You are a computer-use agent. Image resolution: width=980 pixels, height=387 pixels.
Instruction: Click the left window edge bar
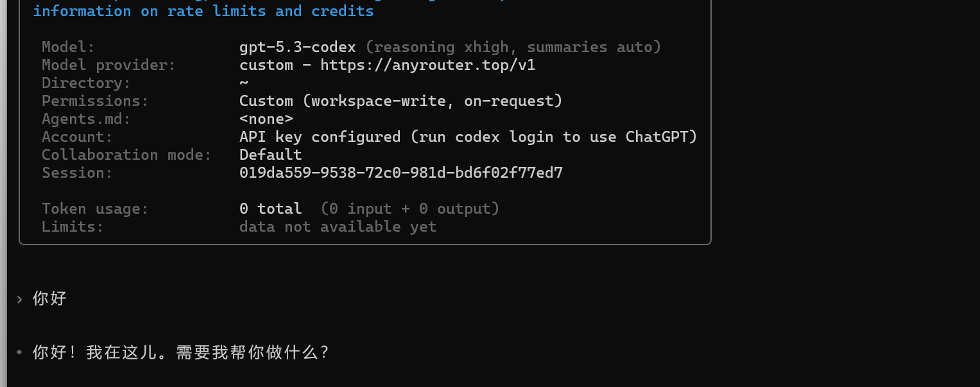pos(4,193)
